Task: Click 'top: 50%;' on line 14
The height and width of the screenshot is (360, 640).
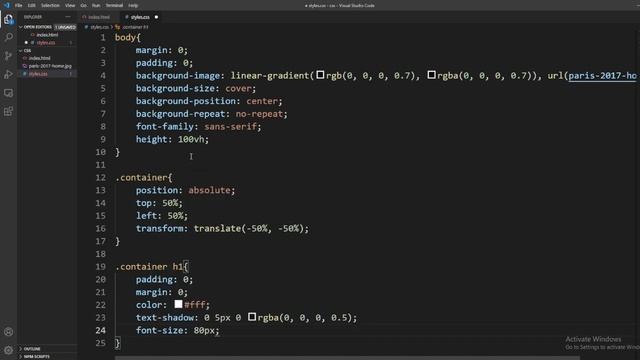Action: click(x=159, y=203)
